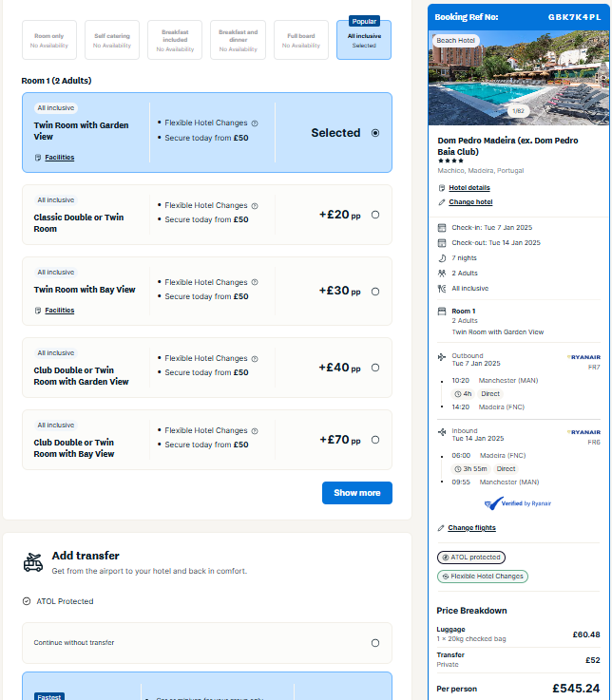Click the Transfer £52 price
Image resolution: width=612 pixels, height=700 pixels.
593,660
